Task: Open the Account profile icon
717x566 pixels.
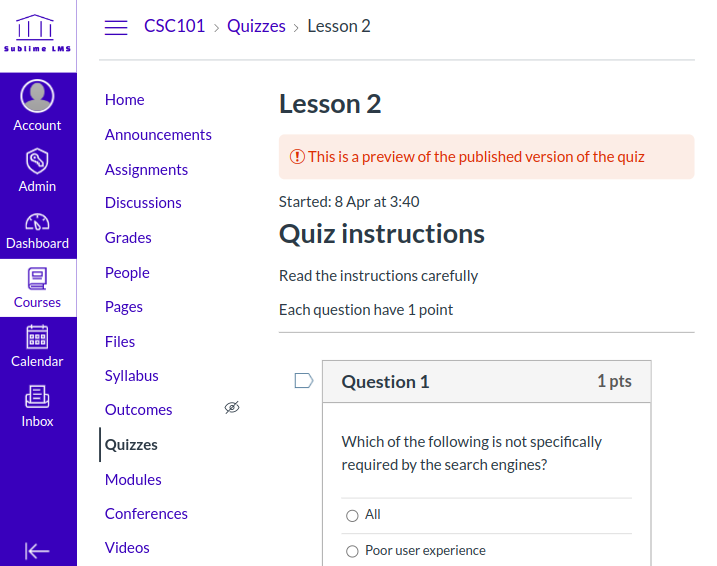Action: click(37, 97)
